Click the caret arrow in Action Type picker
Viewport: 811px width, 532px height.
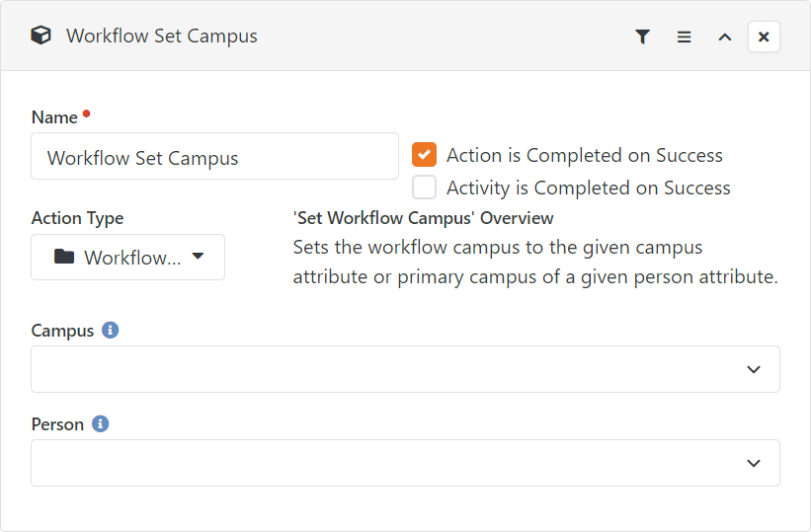[x=199, y=256]
